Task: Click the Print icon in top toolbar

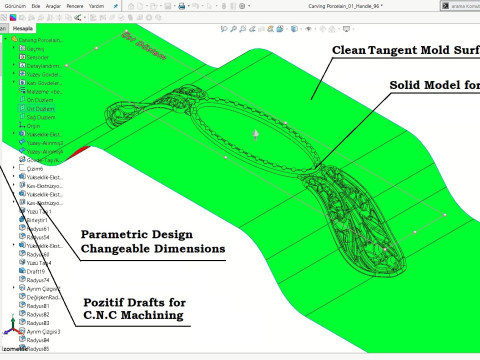Action: coord(182,6)
